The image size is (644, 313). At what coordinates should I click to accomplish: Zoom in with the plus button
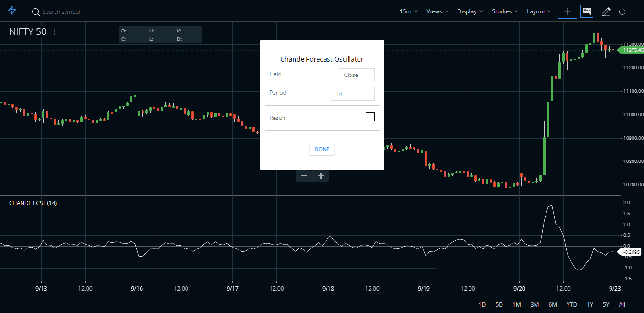pos(321,176)
